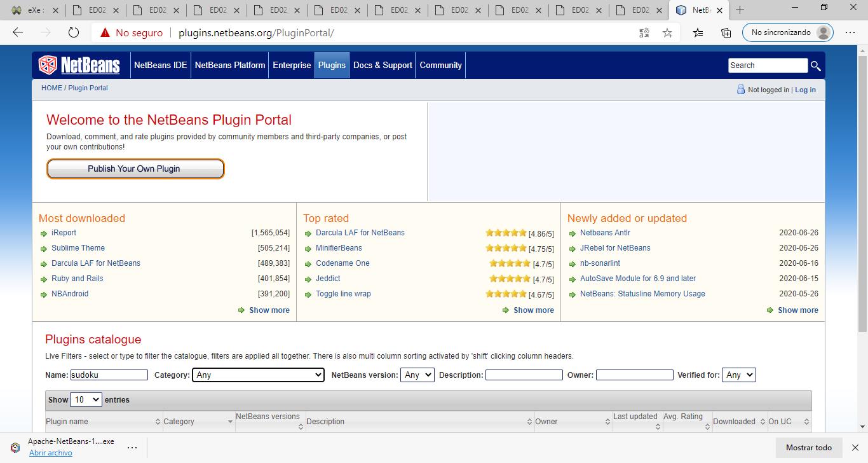Open the Verified for dropdown
Image resolution: width=868 pixels, height=463 pixels.
(738, 375)
